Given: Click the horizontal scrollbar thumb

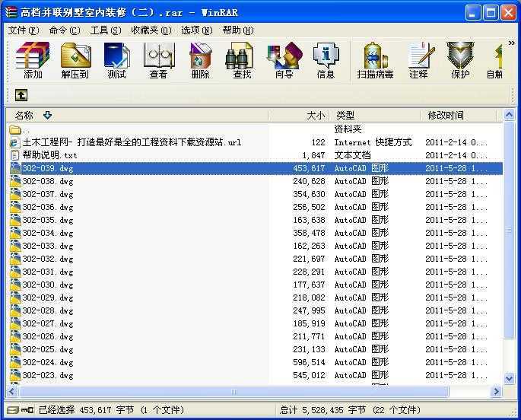Looking at the screenshot, I should pos(234,391).
